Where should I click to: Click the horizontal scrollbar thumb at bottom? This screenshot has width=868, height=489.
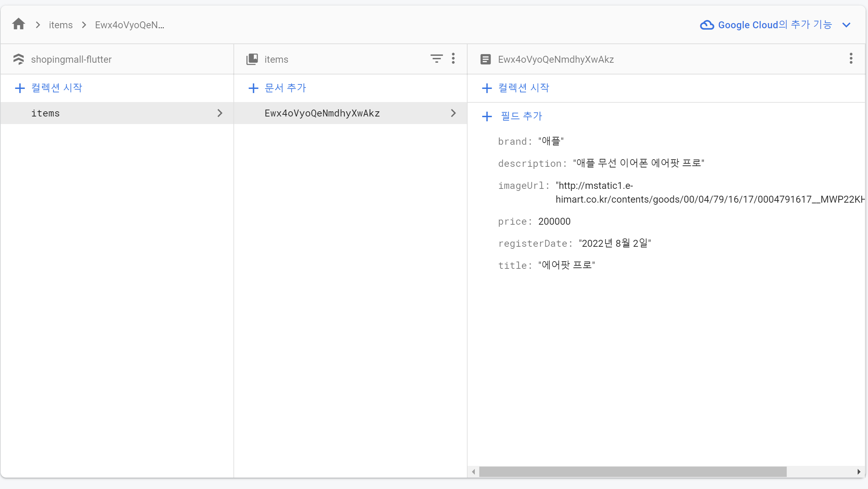pyautogui.click(x=632, y=471)
